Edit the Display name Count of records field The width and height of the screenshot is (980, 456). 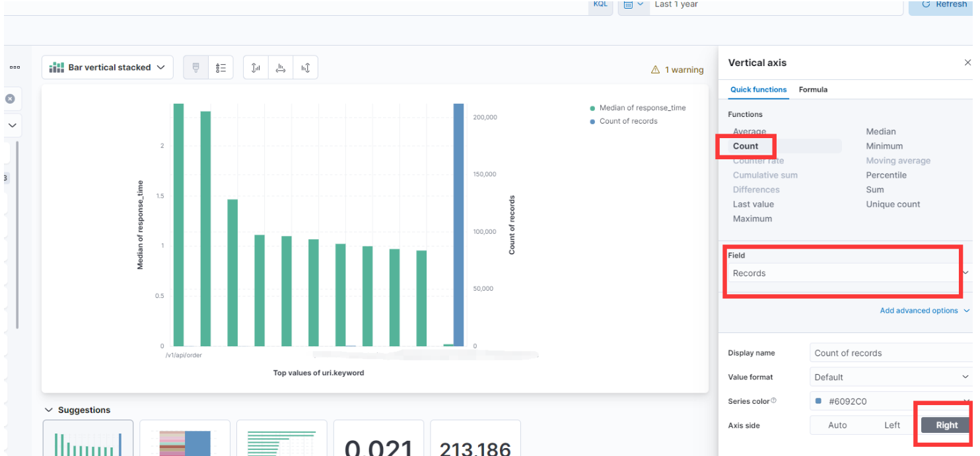click(891, 353)
